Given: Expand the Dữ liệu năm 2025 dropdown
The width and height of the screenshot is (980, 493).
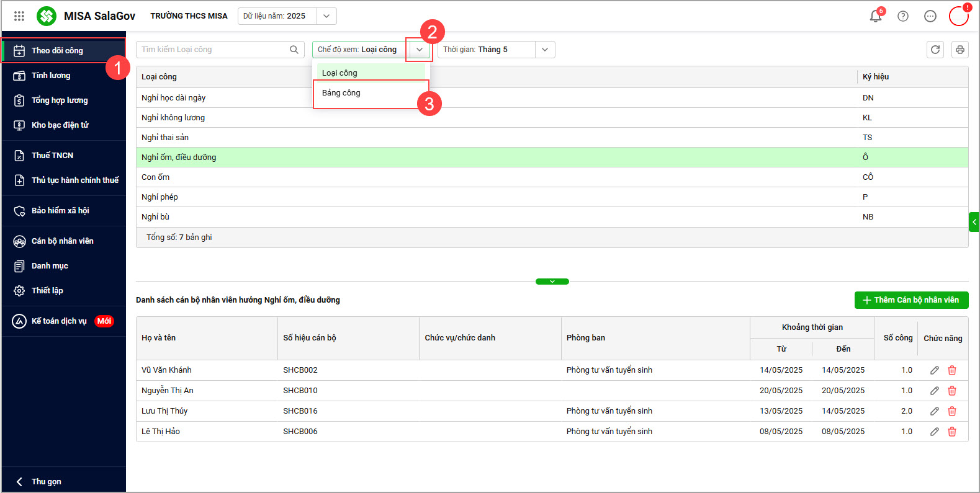Looking at the screenshot, I should point(326,16).
